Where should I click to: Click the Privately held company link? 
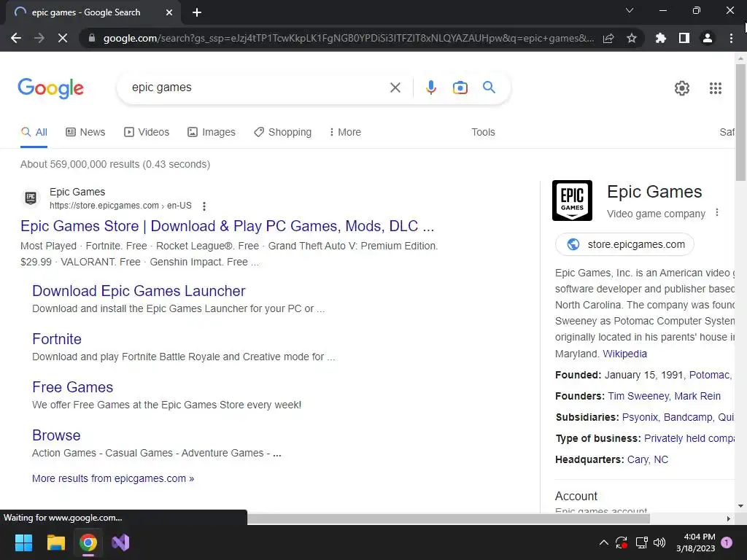point(689,438)
